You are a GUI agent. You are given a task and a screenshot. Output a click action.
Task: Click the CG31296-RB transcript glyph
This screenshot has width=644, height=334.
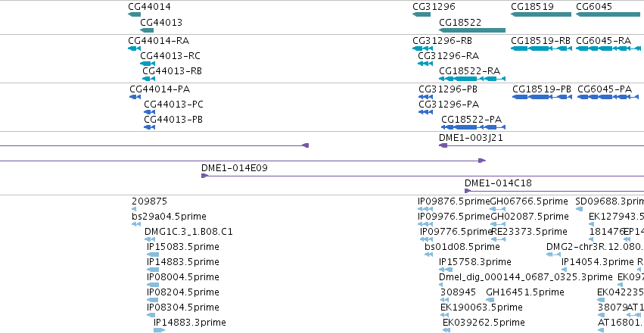click(422, 48)
